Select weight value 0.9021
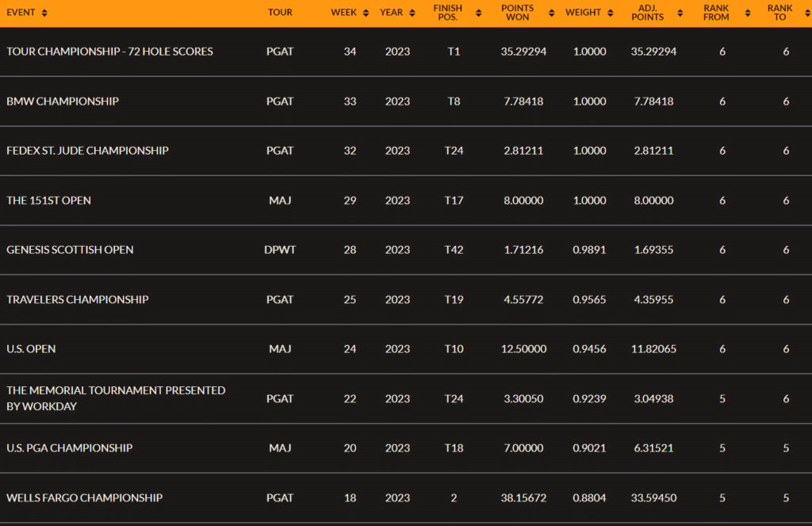The width and height of the screenshot is (812, 526). click(589, 447)
